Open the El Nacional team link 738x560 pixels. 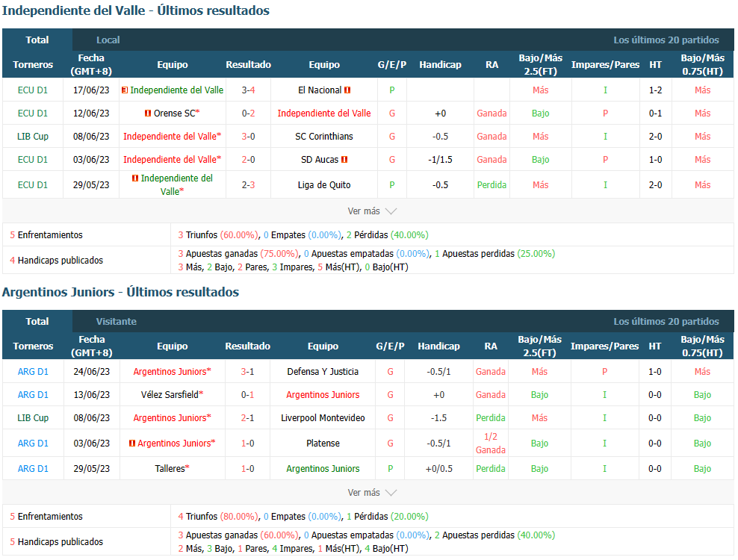click(x=320, y=90)
